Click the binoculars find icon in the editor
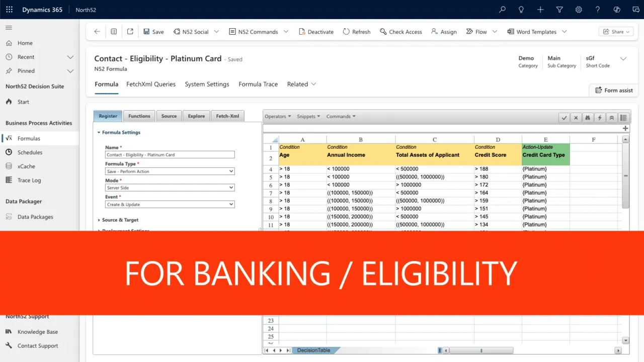The image size is (644, 362). 588,117
